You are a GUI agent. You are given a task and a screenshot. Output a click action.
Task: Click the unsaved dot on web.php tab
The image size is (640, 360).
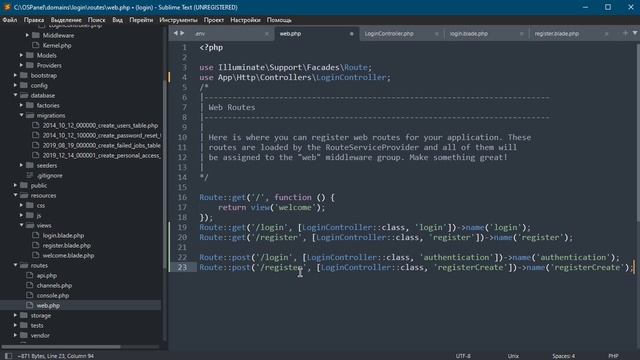351,34
